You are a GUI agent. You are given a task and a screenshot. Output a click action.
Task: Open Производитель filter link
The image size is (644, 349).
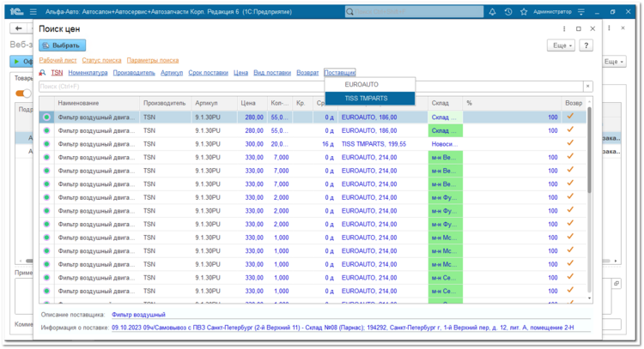pos(134,73)
